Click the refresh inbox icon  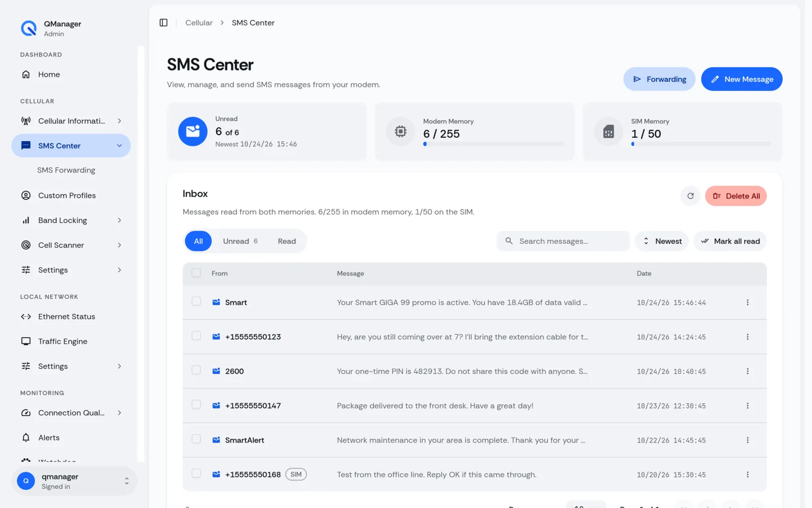pos(690,196)
